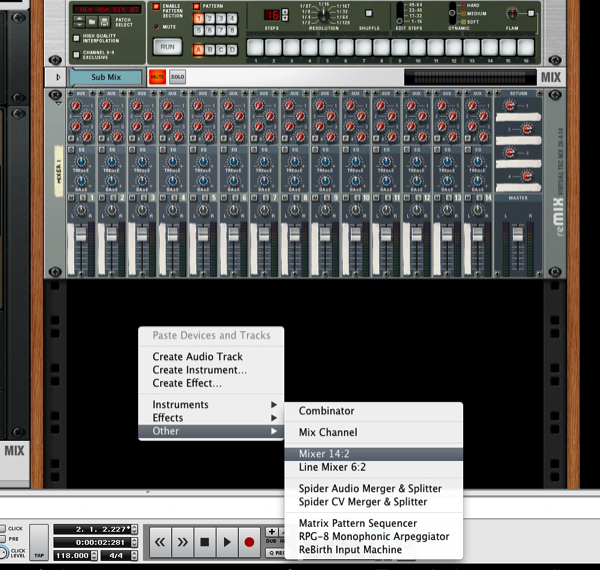The height and width of the screenshot is (570, 600).
Task: Select Mixer 14:2 from the submenu
Action: coord(373,454)
